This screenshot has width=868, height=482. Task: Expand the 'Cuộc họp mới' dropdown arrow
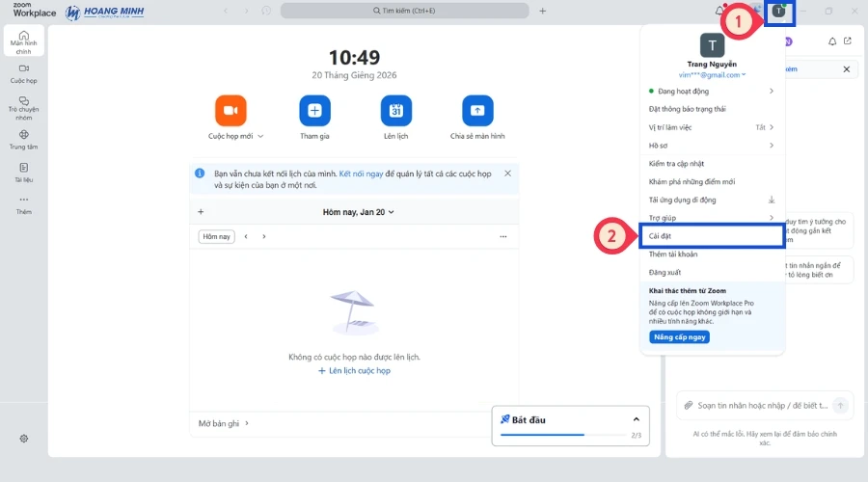260,137
